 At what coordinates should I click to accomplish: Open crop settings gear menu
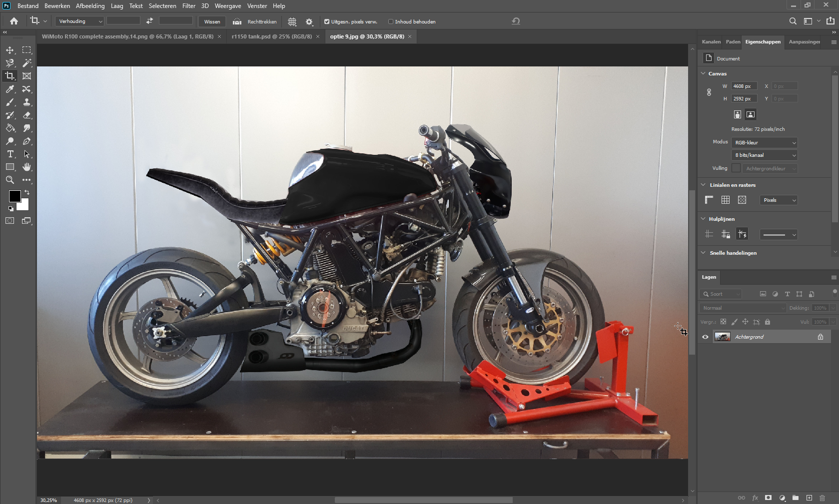pos(309,21)
